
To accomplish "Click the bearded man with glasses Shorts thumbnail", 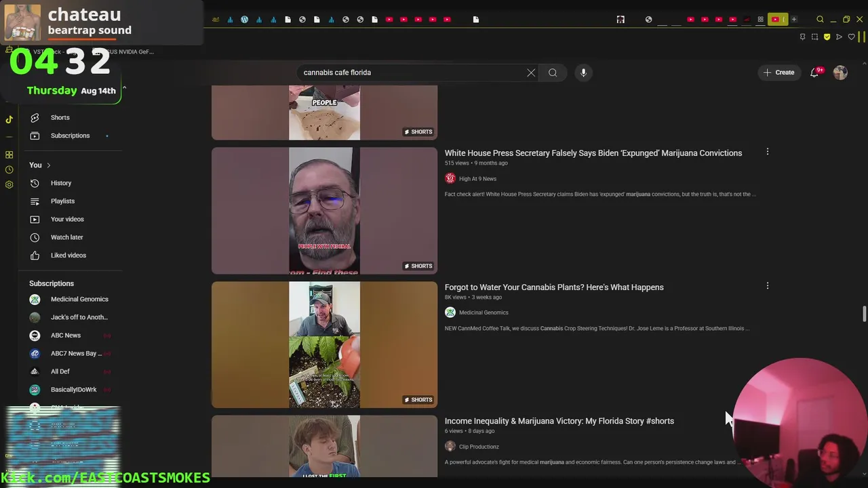I will tap(324, 211).
